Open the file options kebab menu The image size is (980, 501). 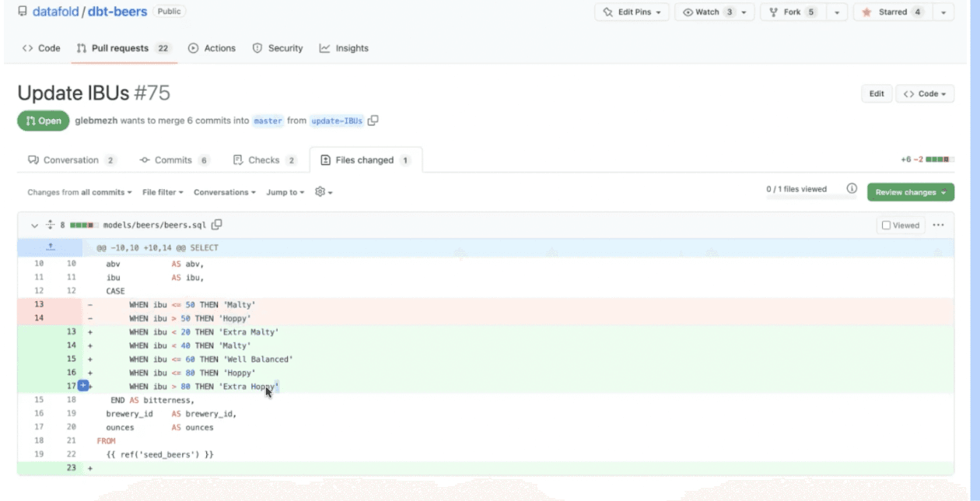[x=939, y=225]
